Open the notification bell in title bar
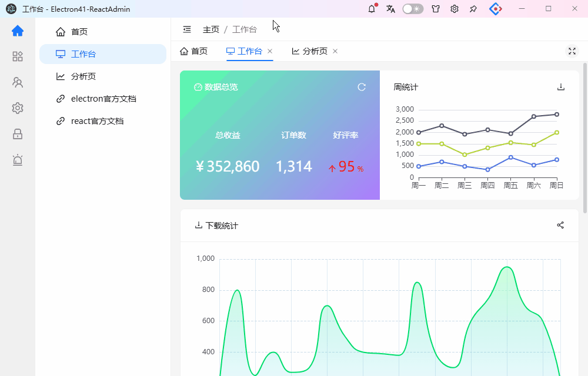The width and height of the screenshot is (588, 376). pyautogui.click(x=372, y=9)
